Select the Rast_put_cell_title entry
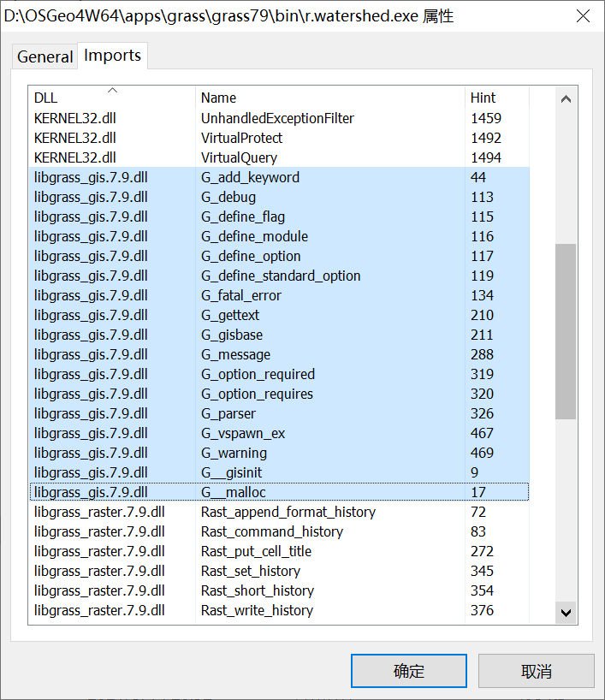Image resolution: width=605 pixels, height=700 pixels. [x=279, y=551]
